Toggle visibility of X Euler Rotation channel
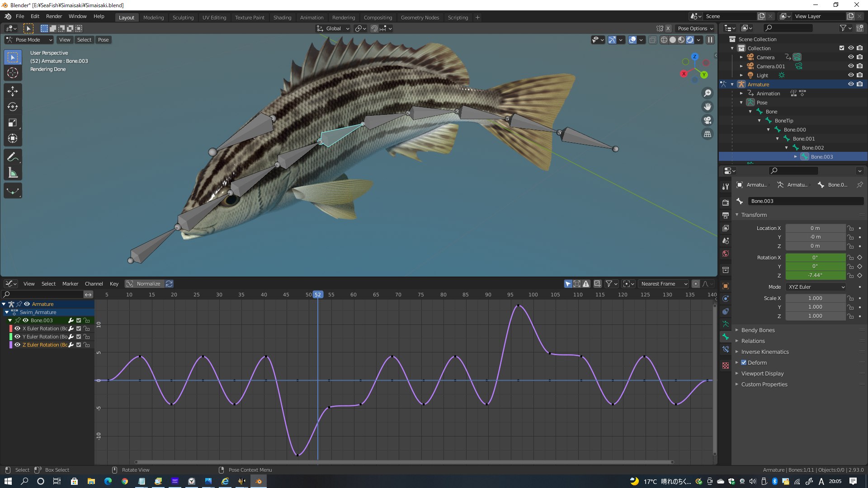 click(17, 328)
